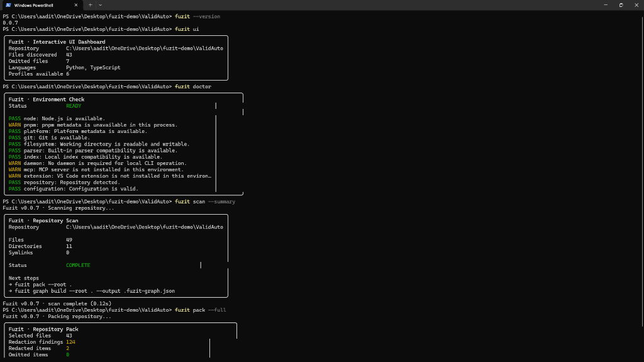Image resolution: width=644 pixels, height=362 pixels.
Task: Click the PowerShell icon in tab
Action: tap(8, 5)
